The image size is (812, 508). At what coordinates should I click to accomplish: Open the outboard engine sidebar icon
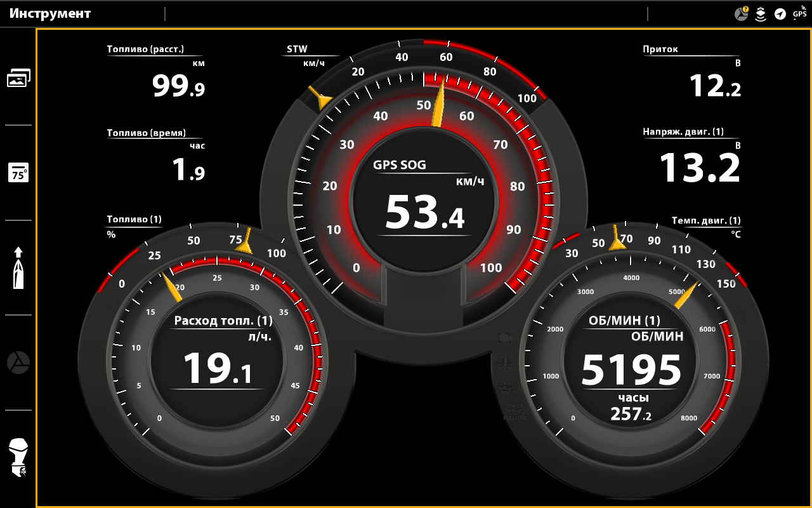click(18, 458)
